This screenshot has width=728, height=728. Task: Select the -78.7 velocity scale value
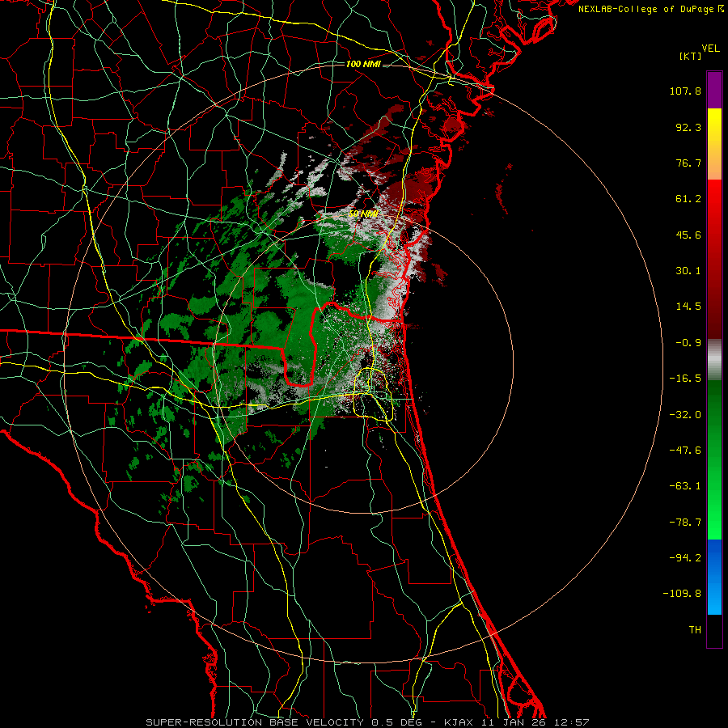coord(685,523)
